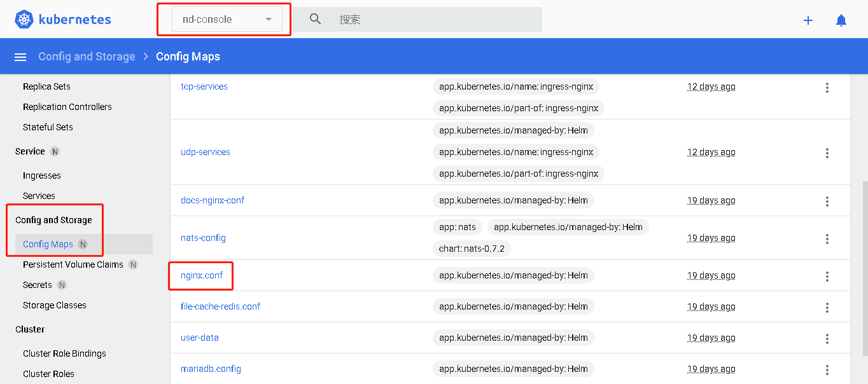868x384 pixels.
Task: Click the search magnifier icon
Action: point(316,19)
